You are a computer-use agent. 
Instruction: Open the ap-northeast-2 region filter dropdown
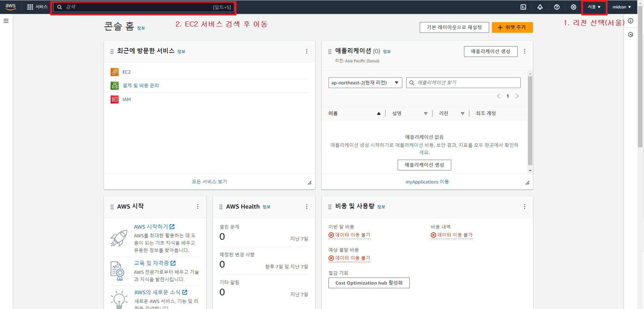tap(365, 83)
